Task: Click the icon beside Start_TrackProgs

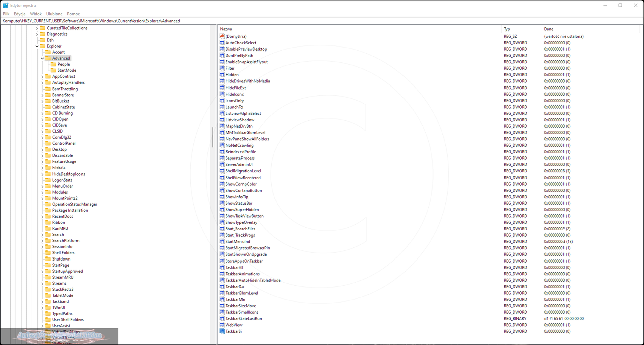Action: point(222,235)
